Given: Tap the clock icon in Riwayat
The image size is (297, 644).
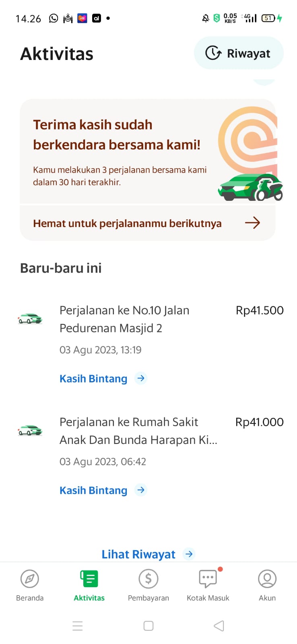Looking at the screenshot, I should click(x=213, y=53).
